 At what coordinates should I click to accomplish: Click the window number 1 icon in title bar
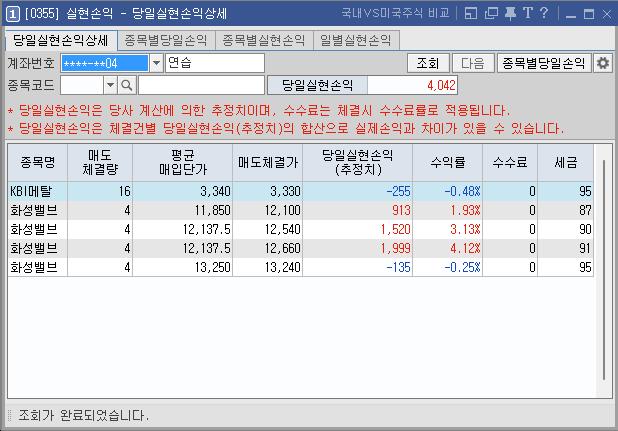click(12, 14)
